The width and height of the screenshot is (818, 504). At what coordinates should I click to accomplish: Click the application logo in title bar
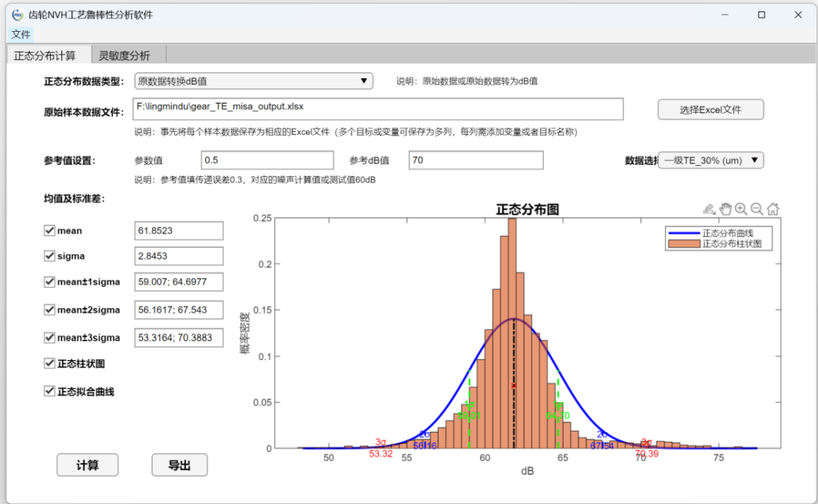tap(17, 14)
